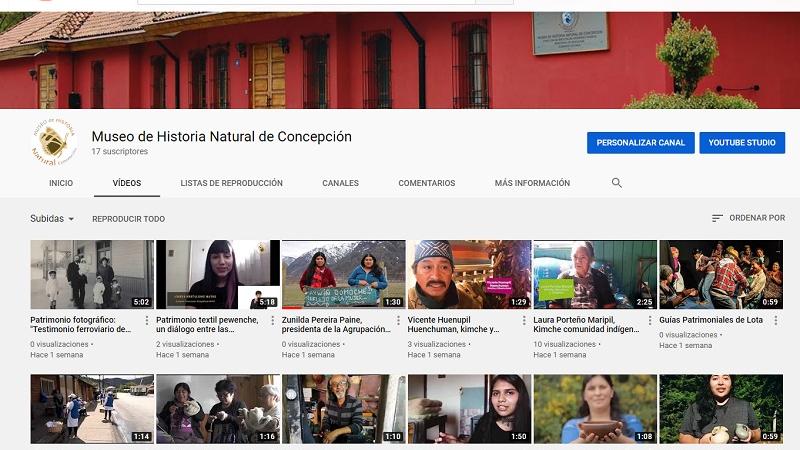800x450 pixels.
Task: Play the 1:08 woman holding bowl thumbnail
Action: [595, 409]
